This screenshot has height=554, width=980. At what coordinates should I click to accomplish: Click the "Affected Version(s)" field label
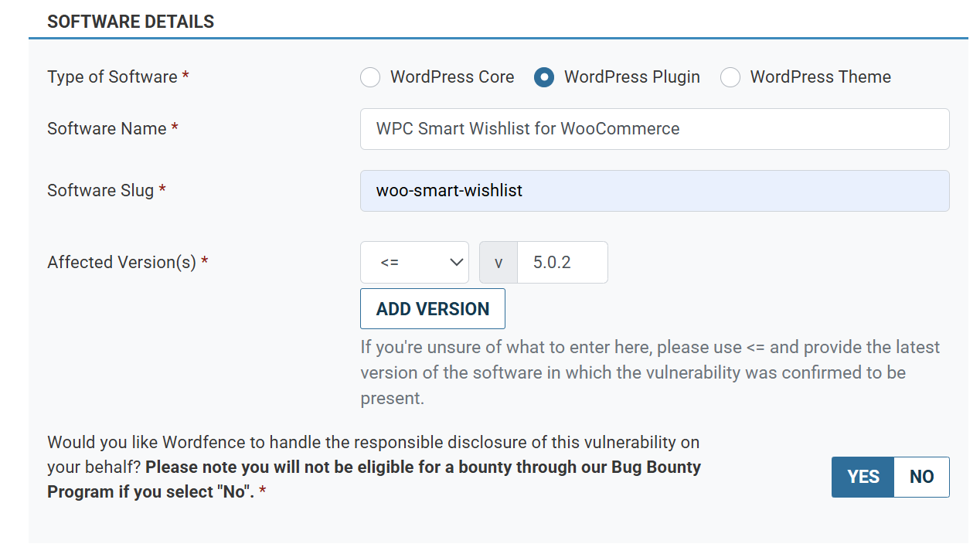click(x=121, y=263)
